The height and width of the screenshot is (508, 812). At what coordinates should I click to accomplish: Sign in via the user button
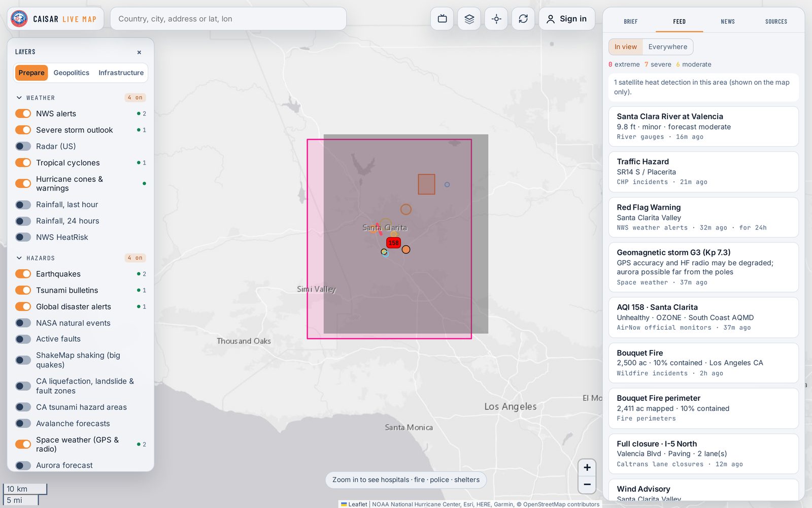pos(567,19)
